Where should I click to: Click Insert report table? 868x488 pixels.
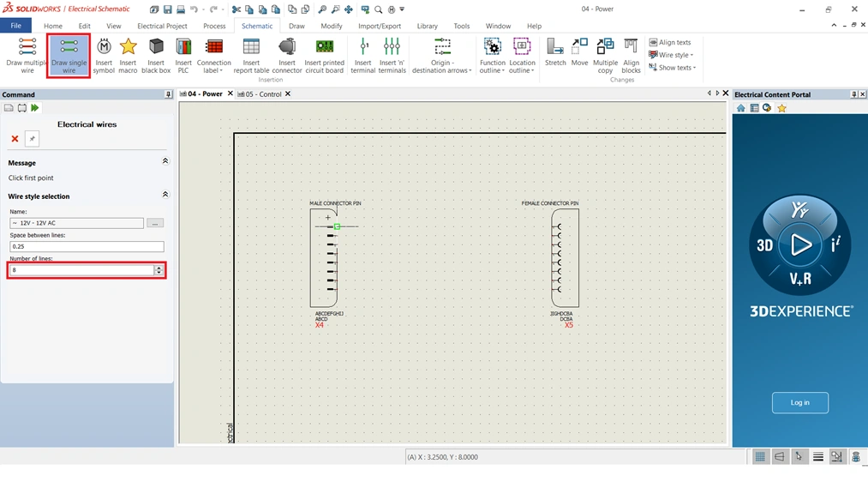click(x=251, y=56)
